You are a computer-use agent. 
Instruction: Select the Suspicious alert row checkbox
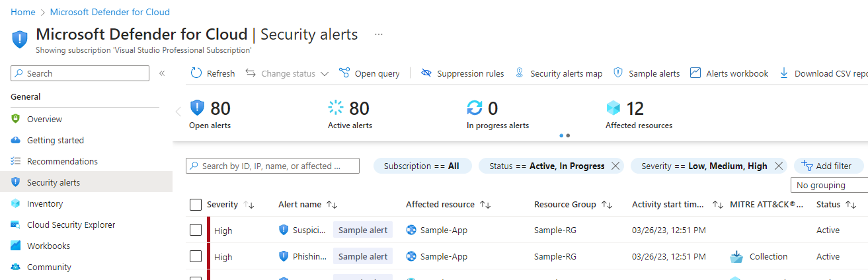tap(196, 230)
